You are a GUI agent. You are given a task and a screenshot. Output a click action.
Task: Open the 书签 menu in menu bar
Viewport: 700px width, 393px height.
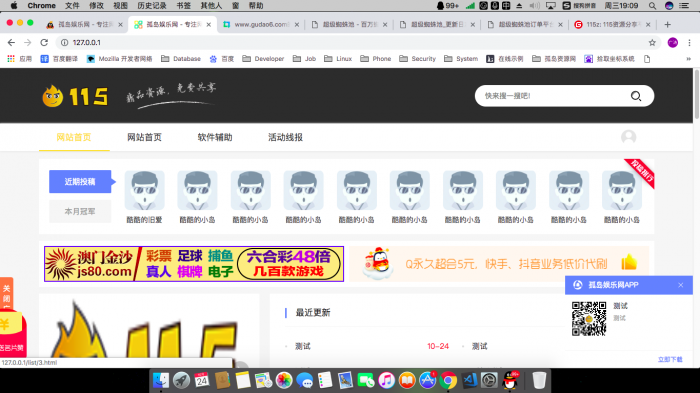pyautogui.click(x=183, y=5)
